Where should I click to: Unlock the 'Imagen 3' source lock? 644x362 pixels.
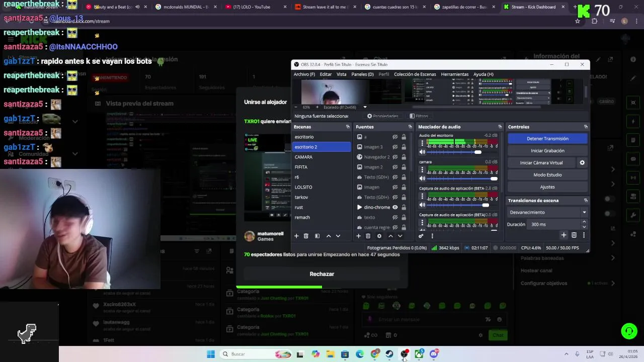404,147
